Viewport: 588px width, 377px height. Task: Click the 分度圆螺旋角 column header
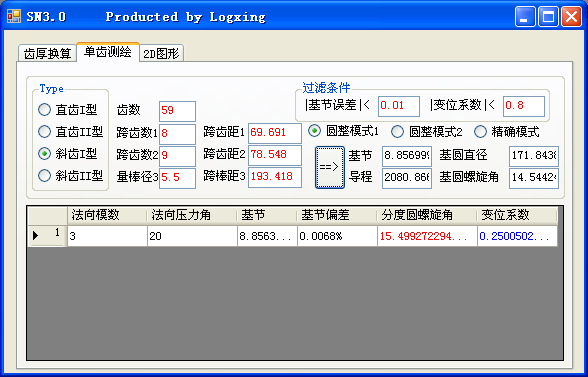click(x=427, y=215)
